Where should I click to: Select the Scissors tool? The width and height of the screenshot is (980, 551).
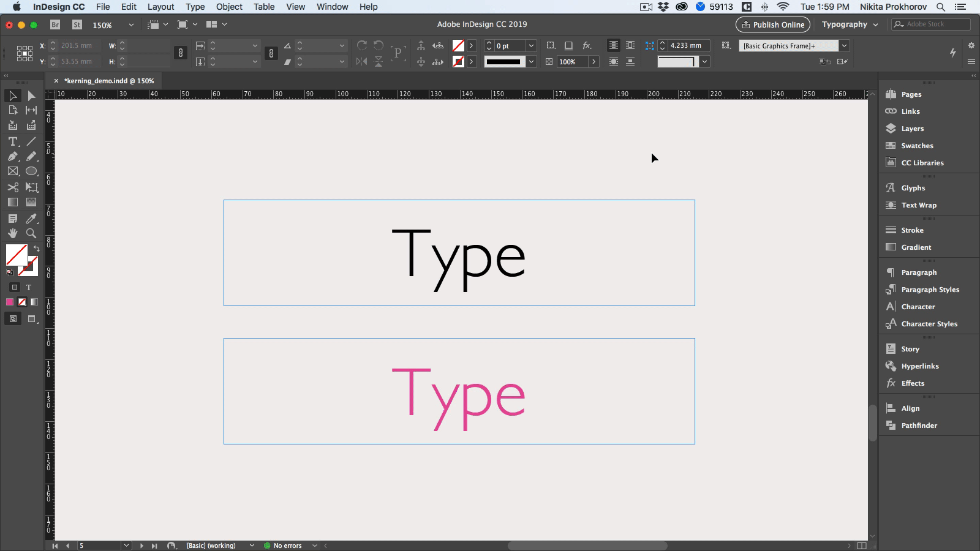tap(12, 187)
